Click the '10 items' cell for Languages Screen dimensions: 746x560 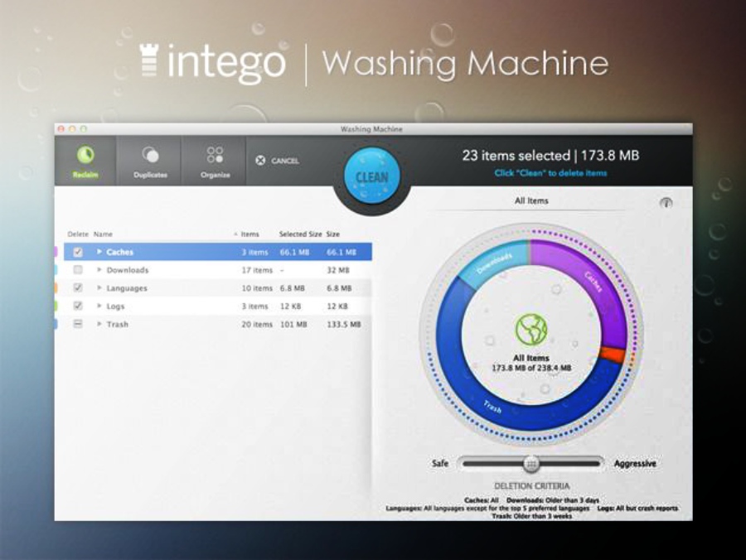(x=257, y=288)
